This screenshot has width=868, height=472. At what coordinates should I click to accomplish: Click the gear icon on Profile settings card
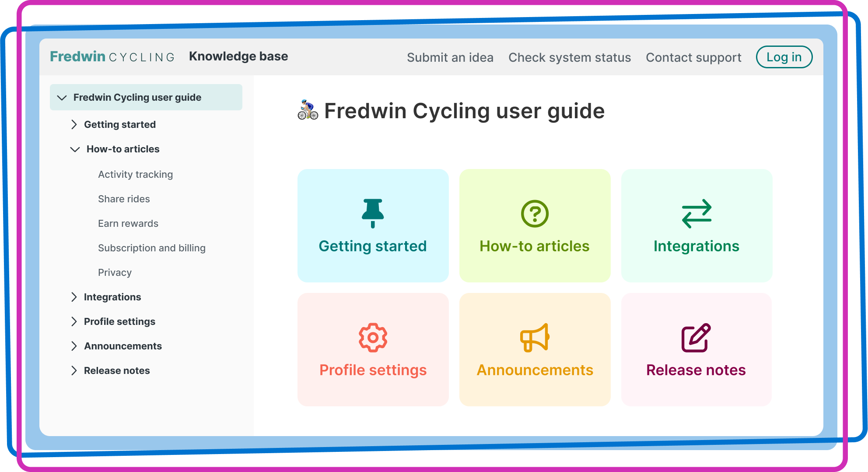[373, 337]
